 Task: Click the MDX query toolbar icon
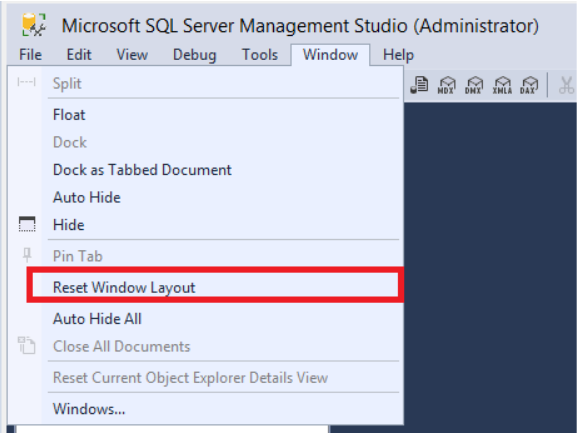pyautogui.click(x=446, y=85)
